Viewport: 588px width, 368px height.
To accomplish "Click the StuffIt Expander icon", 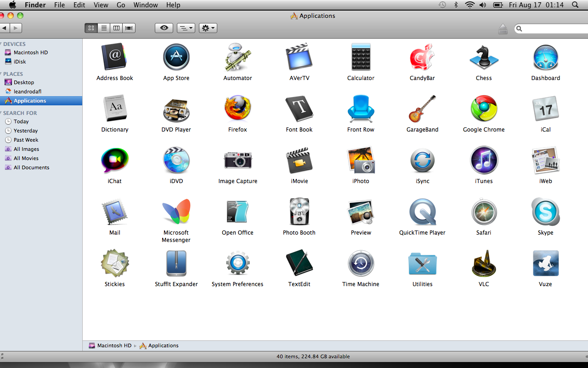I will click(176, 263).
